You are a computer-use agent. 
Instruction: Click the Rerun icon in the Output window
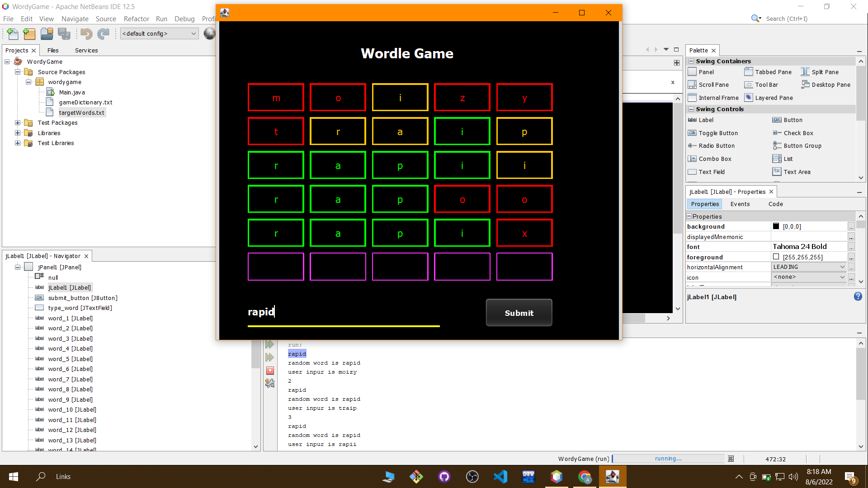pyautogui.click(x=270, y=344)
